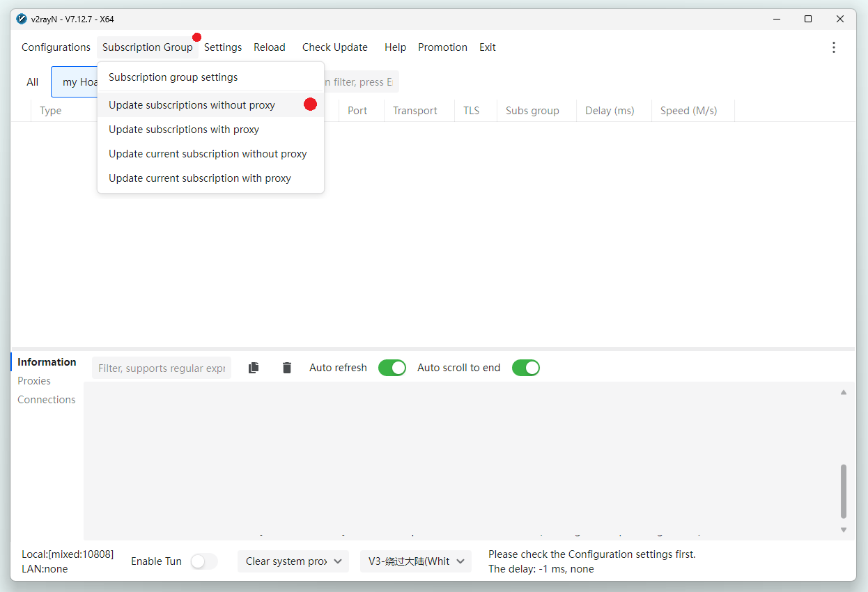This screenshot has width=868, height=592.
Task: Maximize the v2rayN window
Action: (808, 19)
